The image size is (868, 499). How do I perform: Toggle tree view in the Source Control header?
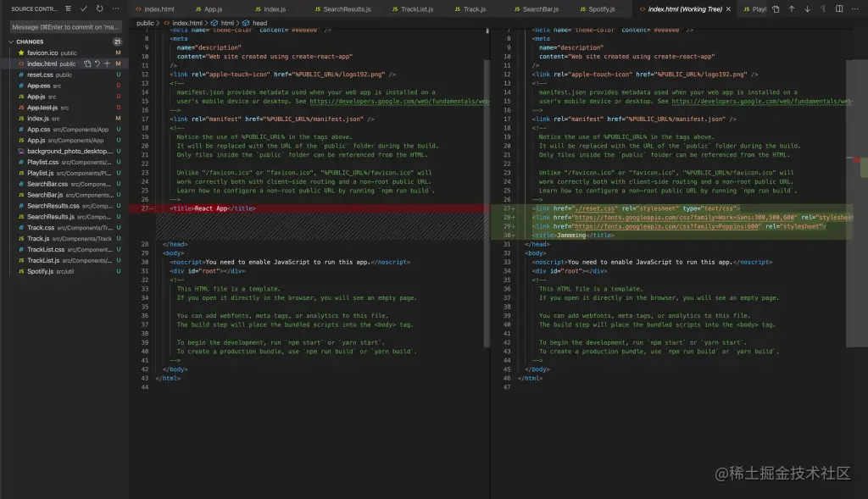click(x=68, y=8)
